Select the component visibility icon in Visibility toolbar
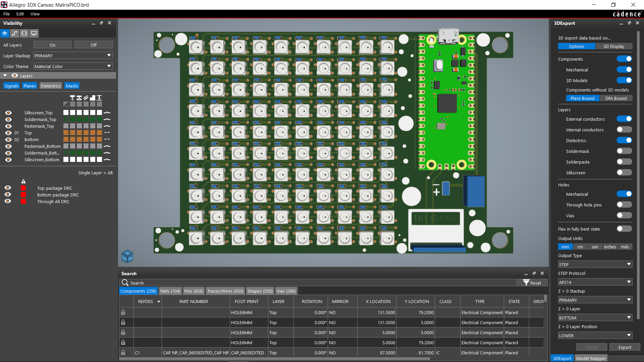The height and width of the screenshot is (362, 644). 24,33
